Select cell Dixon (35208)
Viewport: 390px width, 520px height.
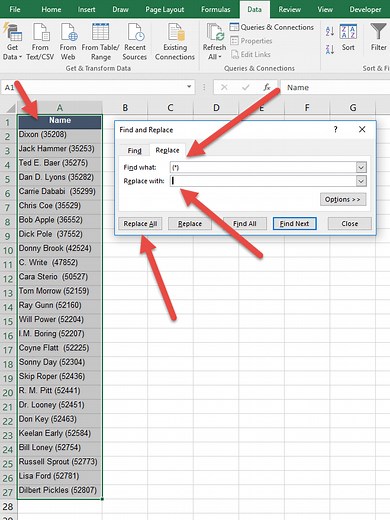pos(60,135)
